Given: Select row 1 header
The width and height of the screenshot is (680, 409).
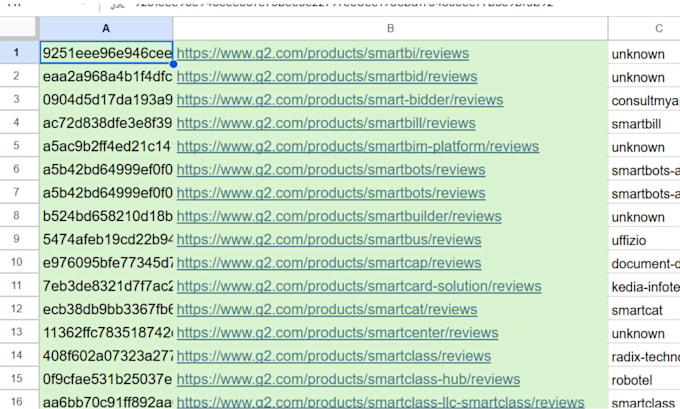Looking at the screenshot, I should coord(19,53).
